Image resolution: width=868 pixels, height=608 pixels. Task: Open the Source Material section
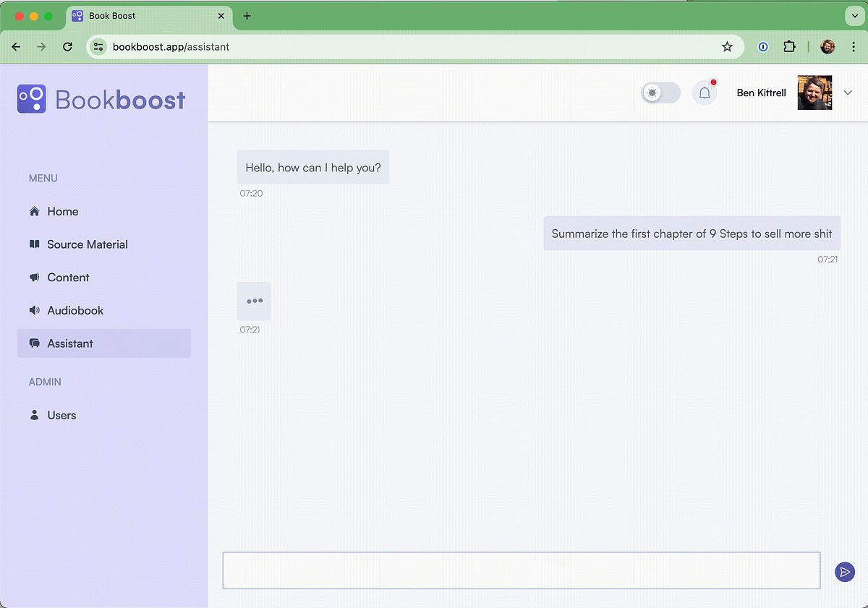tap(104, 244)
